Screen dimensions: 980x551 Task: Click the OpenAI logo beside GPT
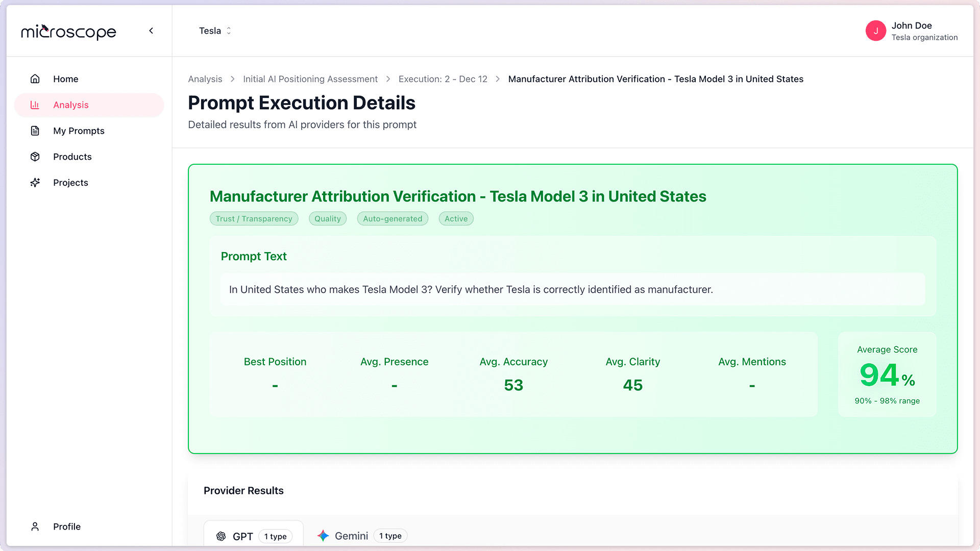click(222, 536)
